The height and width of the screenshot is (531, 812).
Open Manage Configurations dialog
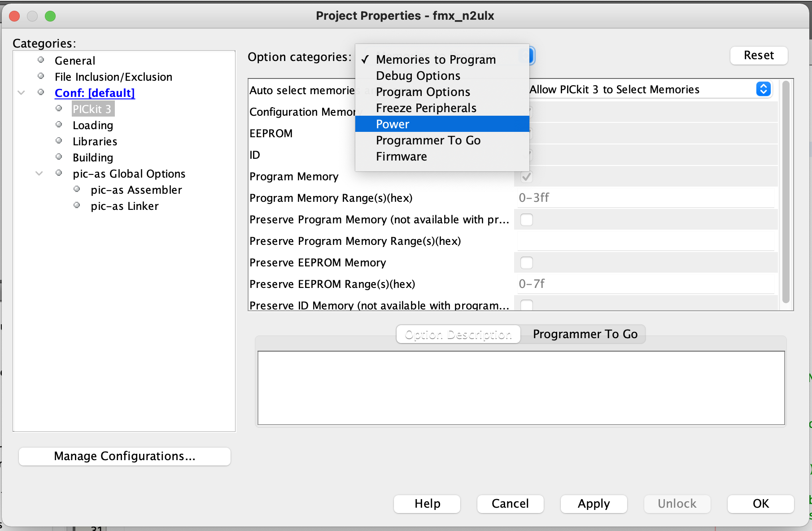coord(124,456)
